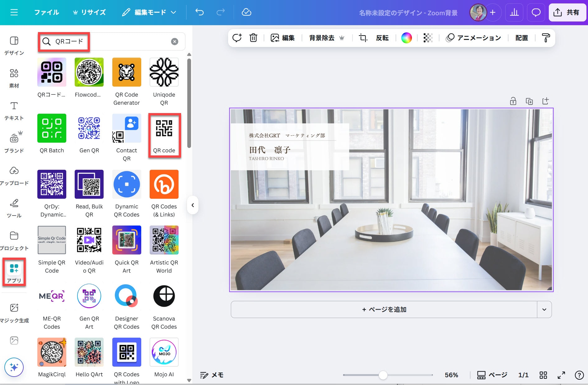The image size is (588, 385).
Task: Click the analytics bar chart icon
Action: pyautogui.click(x=514, y=12)
